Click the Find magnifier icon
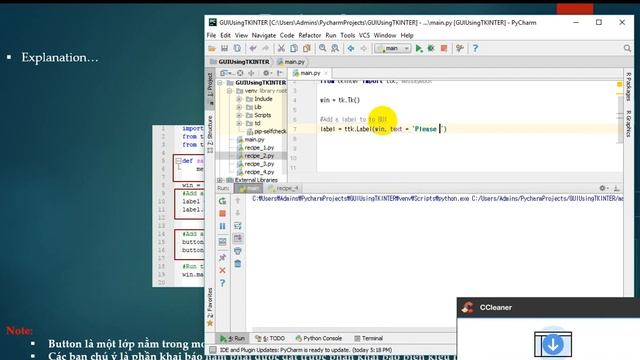Screen dimensions: 640x360 pos(322,49)
